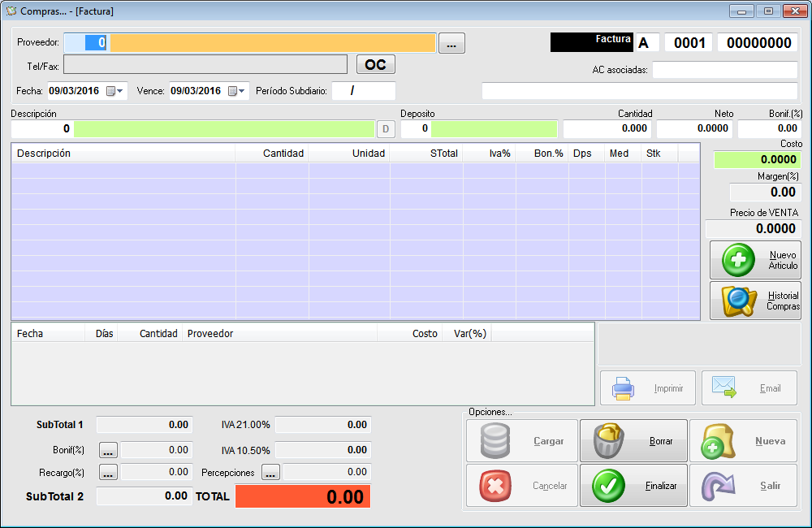Click the IVA 21.00% value field

click(323, 425)
